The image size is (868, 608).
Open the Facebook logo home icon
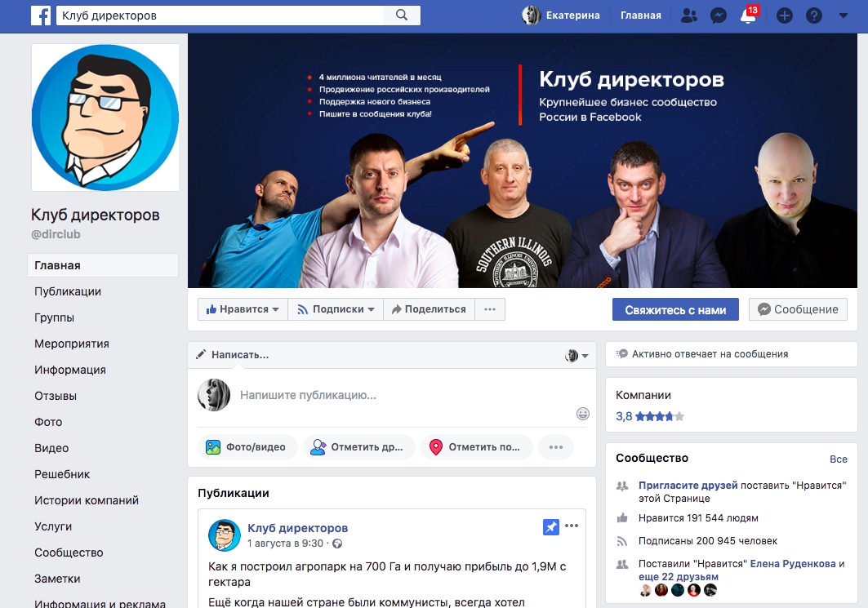41,16
